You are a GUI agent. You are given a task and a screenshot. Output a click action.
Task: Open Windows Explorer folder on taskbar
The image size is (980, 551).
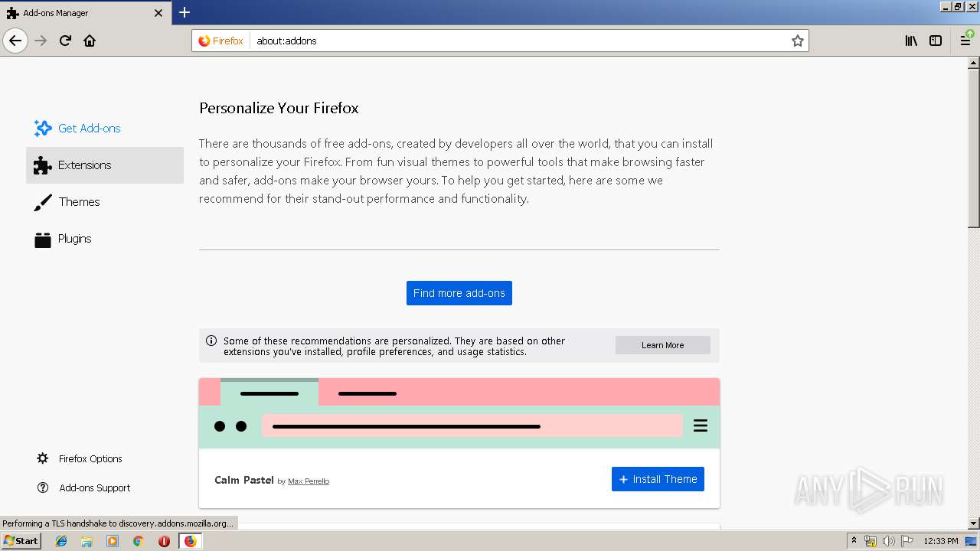click(x=87, y=541)
